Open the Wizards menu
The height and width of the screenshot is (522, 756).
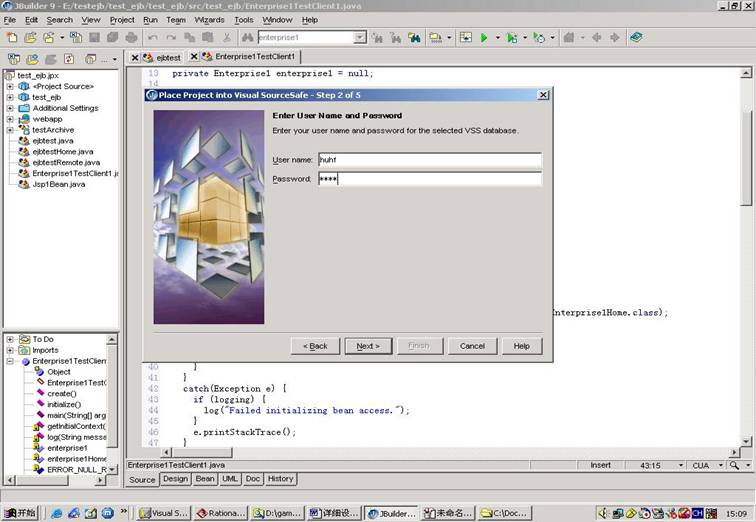coord(209,20)
